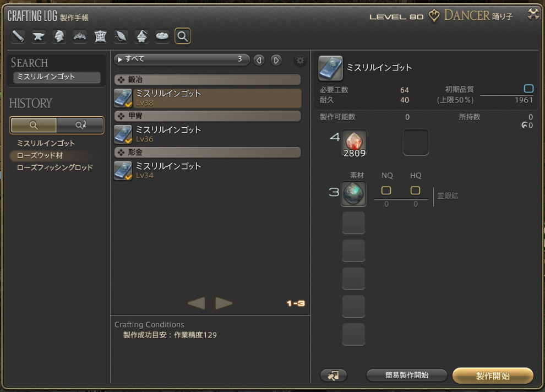Click the 製作開始 synthesize button
Viewport: 545px width, 392px height.
point(493,375)
